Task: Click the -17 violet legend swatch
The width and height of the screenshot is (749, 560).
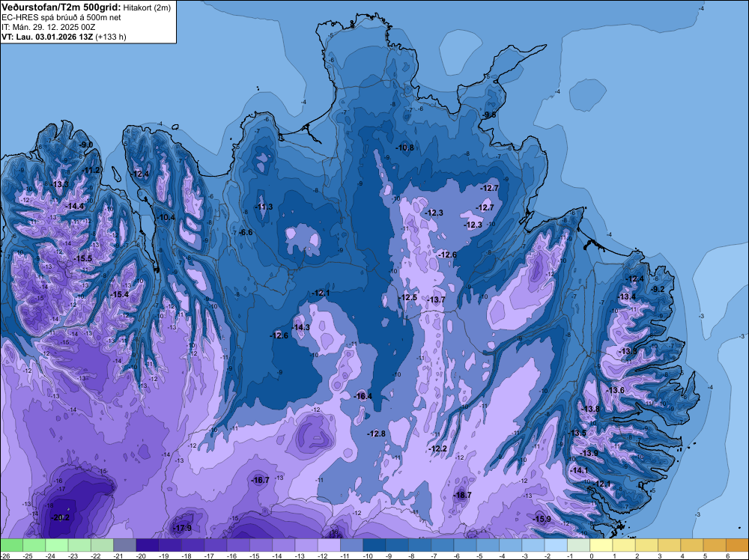Action: click(216, 545)
